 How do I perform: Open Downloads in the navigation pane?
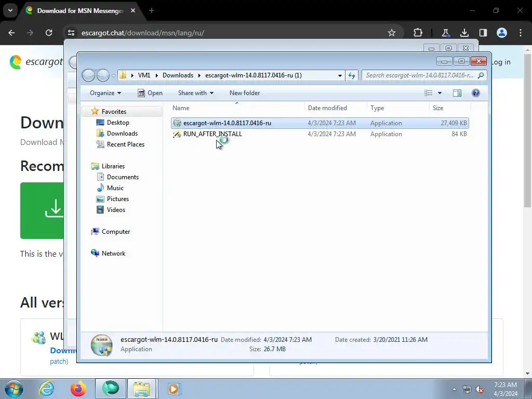click(x=122, y=134)
